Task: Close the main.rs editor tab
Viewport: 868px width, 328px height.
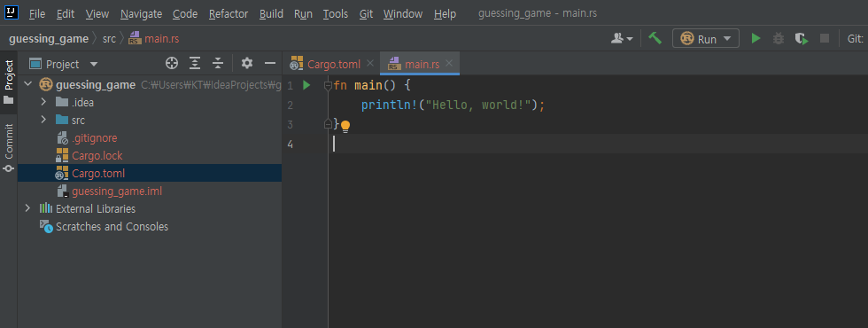Action: [x=449, y=64]
